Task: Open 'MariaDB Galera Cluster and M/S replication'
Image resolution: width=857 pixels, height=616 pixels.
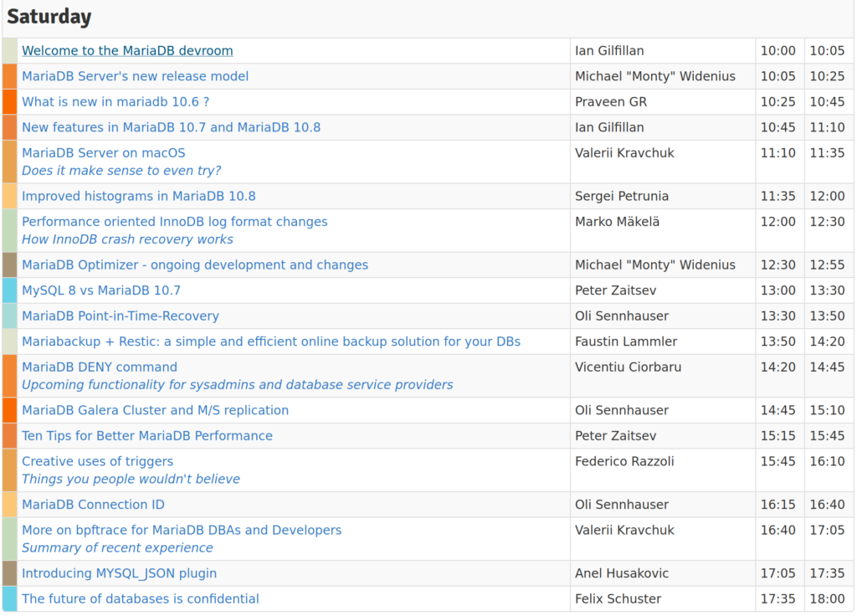Action: point(155,410)
